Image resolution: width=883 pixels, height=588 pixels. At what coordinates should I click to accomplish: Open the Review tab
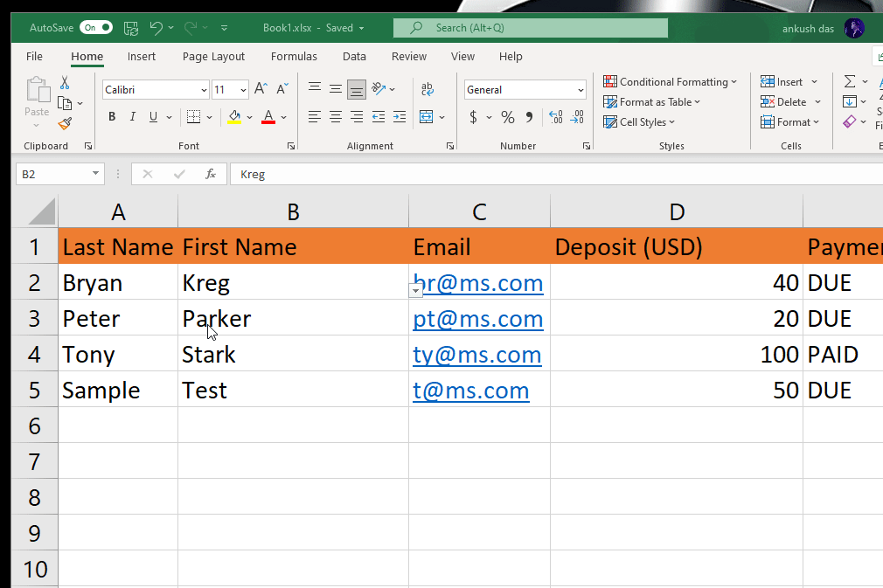(x=409, y=56)
